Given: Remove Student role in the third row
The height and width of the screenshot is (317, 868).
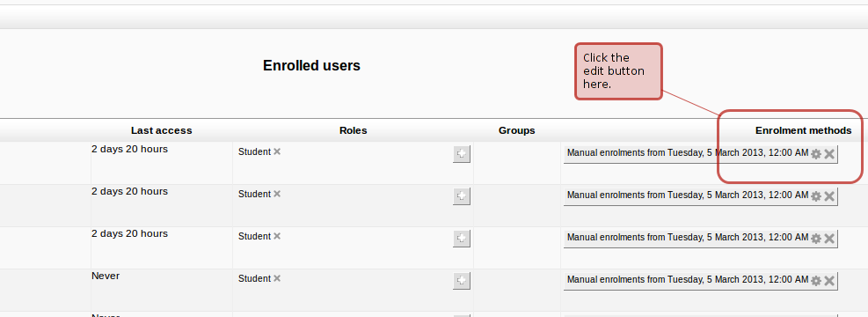Looking at the screenshot, I should (277, 235).
